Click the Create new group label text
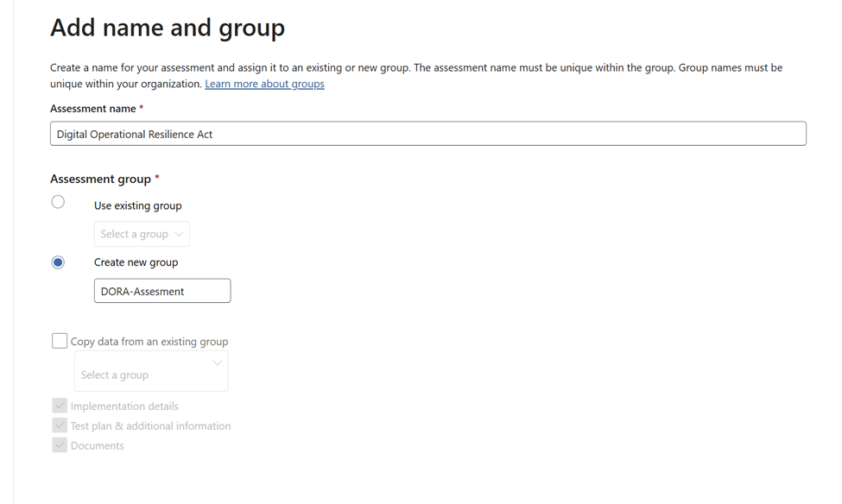 tap(136, 262)
